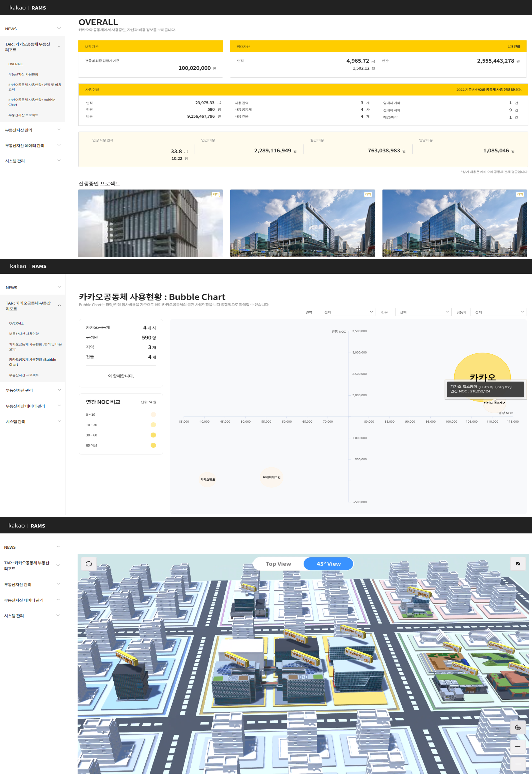Zoom in with the plus button on the 3D map
The height and width of the screenshot is (774, 532).
[x=518, y=746]
